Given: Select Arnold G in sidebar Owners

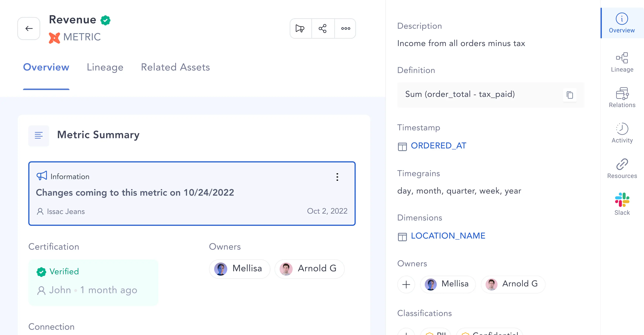Looking at the screenshot, I should [x=513, y=284].
